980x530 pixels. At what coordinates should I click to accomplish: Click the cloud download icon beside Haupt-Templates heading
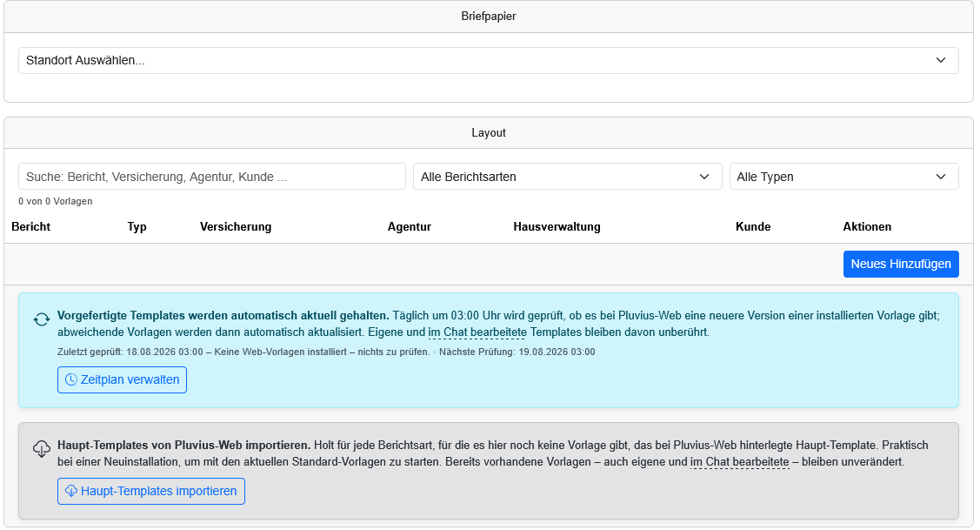pos(42,449)
